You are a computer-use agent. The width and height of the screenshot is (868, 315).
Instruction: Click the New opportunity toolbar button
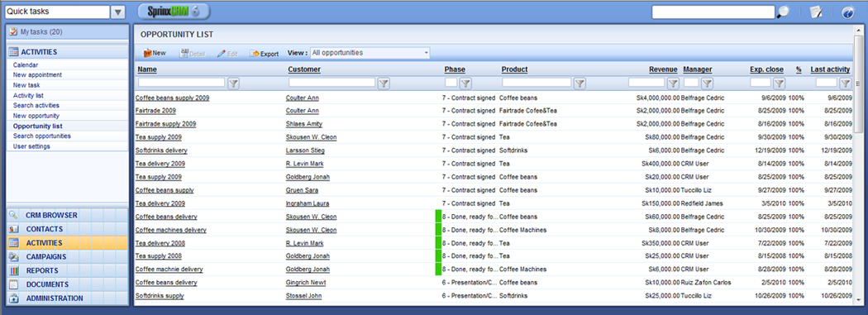click(155, 53)
